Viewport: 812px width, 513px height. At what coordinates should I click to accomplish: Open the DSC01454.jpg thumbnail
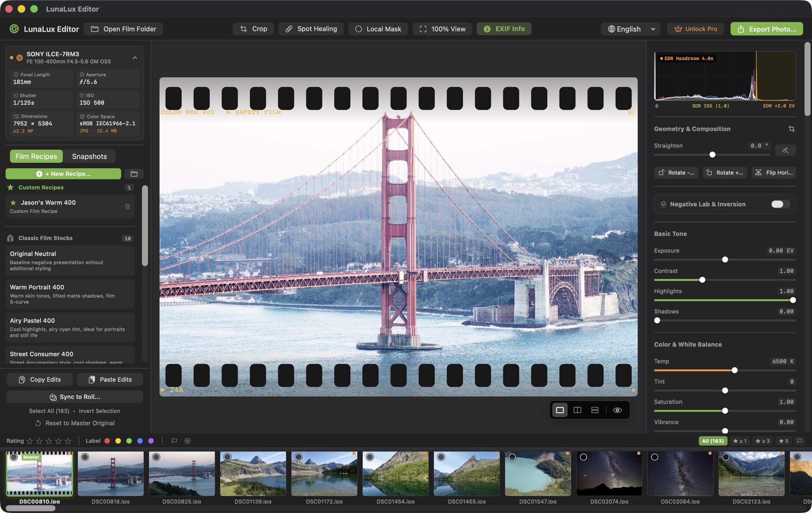click(396, 474)
